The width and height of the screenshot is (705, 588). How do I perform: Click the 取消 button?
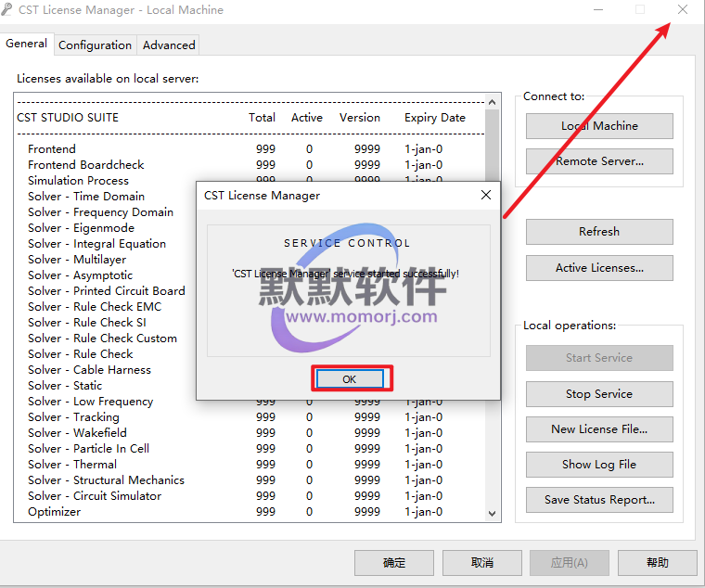coord(482,562)
